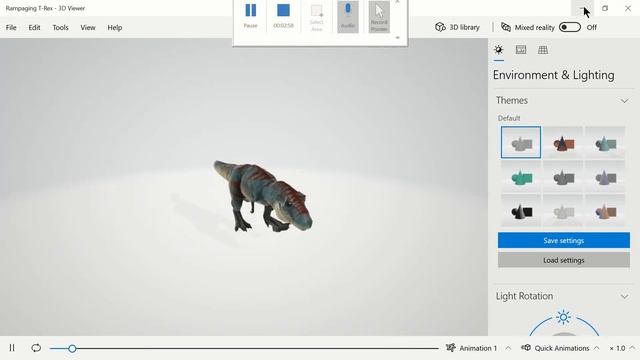
Task: Select the orange and dark theme thumbnail
Action: tap(563, 142)
